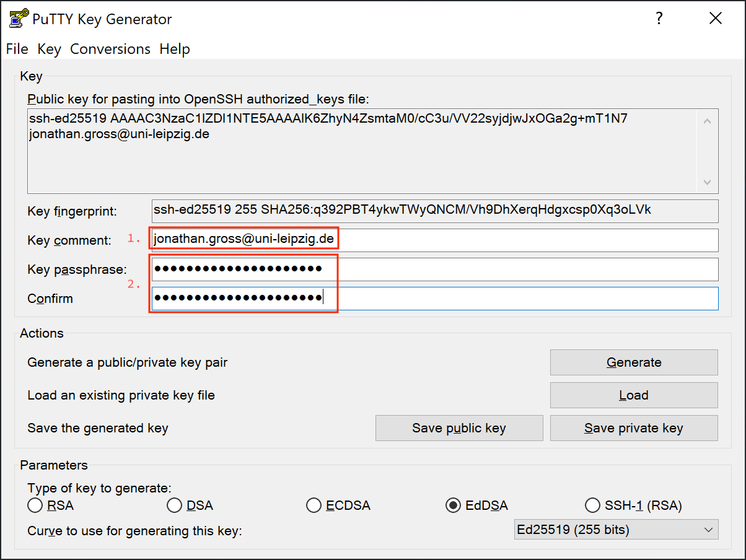Viewport: 746px width, 560px height.
Task: Click the 'Key fingerprint:' label
Action: [72, 211]
